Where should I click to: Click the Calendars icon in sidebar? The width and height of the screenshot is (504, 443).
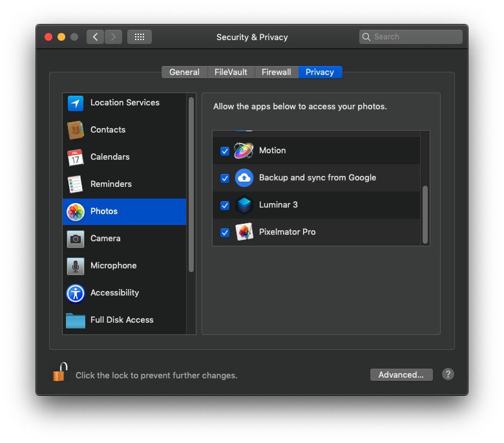click(x=76, y=157)
